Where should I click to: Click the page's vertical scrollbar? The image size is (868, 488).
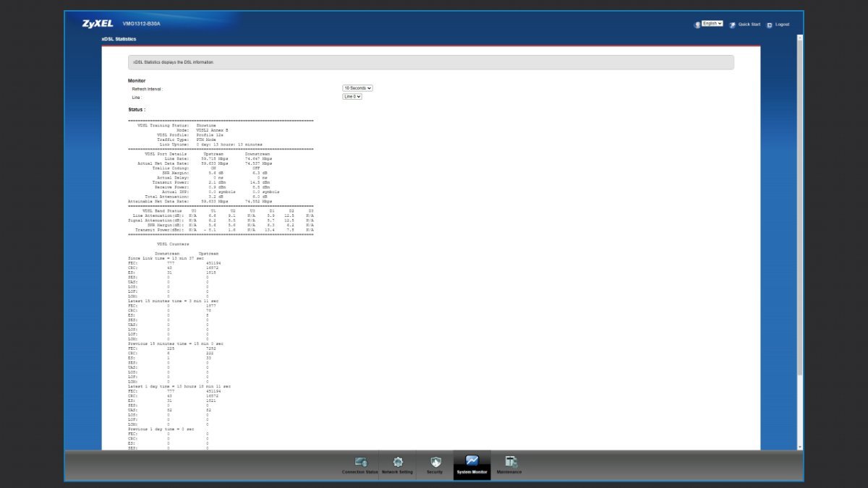(x=800, y=217)
